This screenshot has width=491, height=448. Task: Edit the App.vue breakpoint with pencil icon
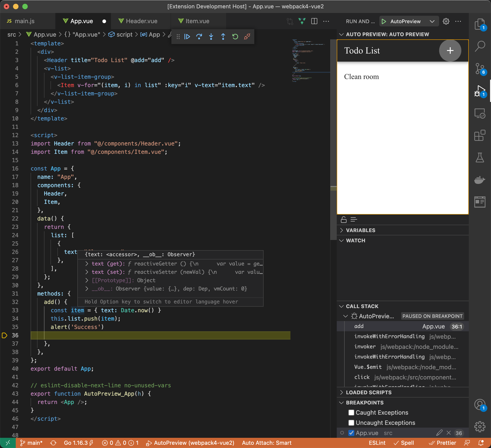coord(439,433)
